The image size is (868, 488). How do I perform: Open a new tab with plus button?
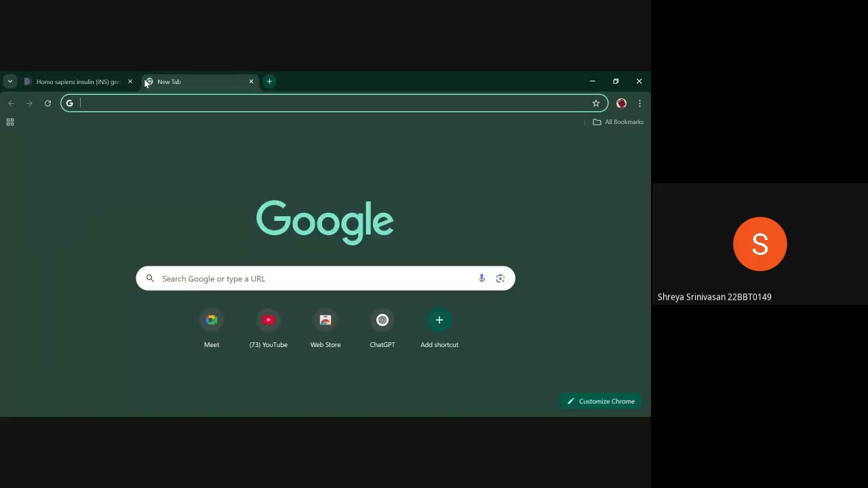coord(269,81)
